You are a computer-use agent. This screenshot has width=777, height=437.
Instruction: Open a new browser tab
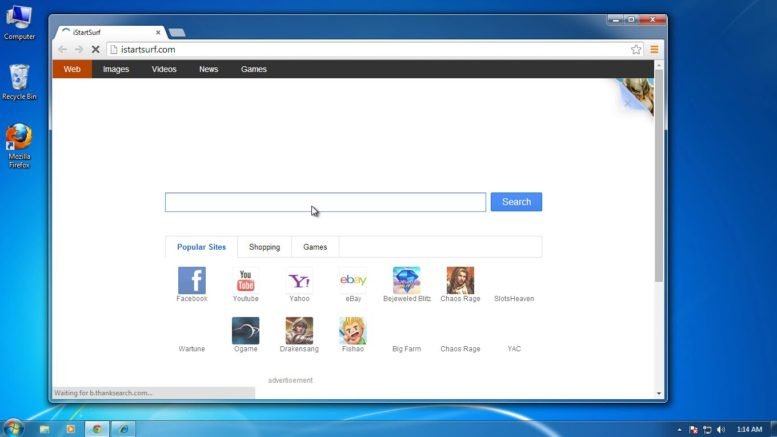click(x=177, y=33)
